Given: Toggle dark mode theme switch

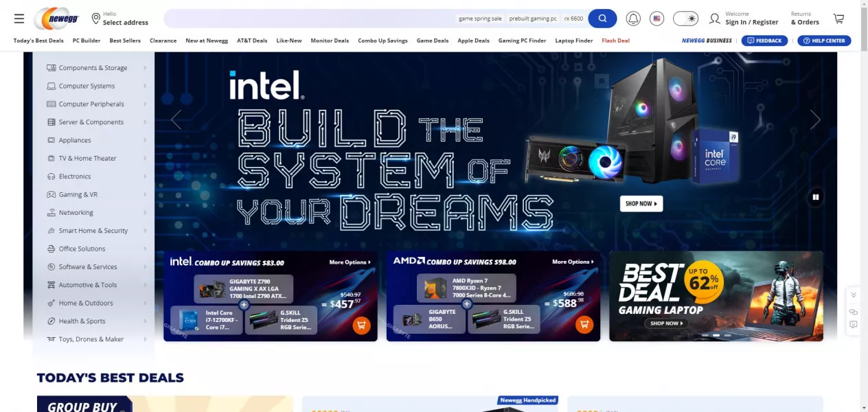Looking at the screenshot, I should click(x=685, y=19).
